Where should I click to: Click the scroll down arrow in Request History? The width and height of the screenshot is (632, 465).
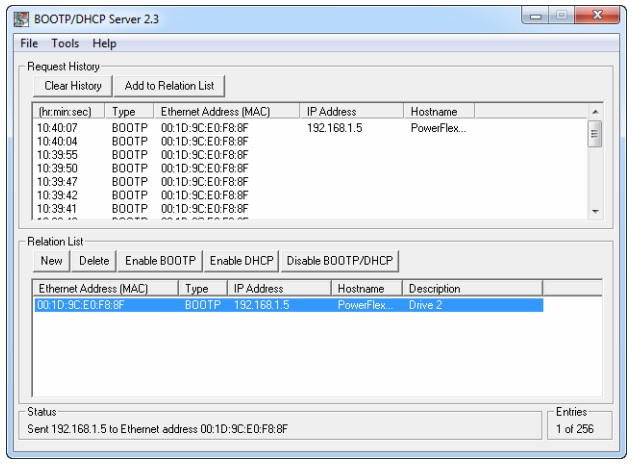595,211
